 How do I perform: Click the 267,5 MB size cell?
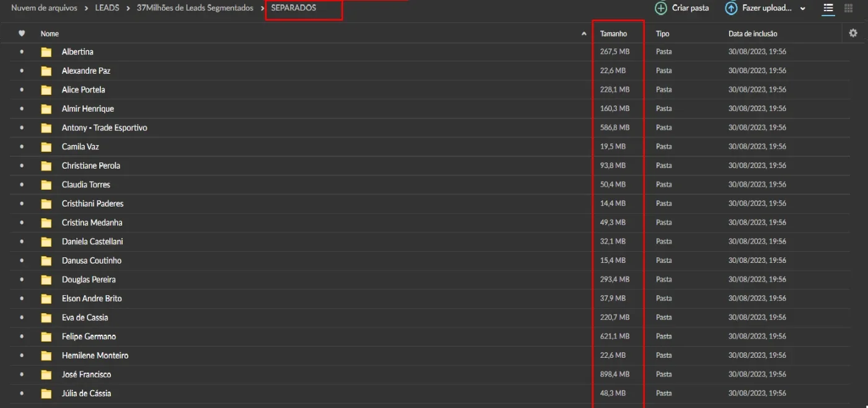coord(615,52)
